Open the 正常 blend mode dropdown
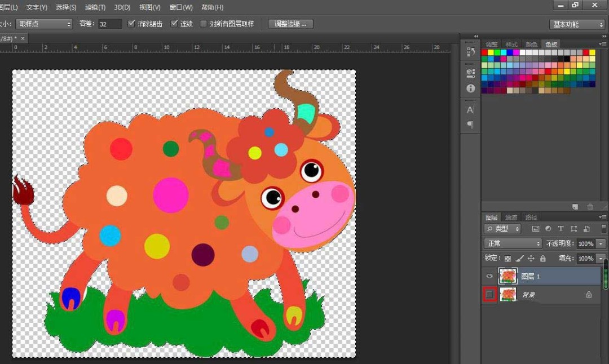Viewport: 609px width, 364px height. pos(513,243)
